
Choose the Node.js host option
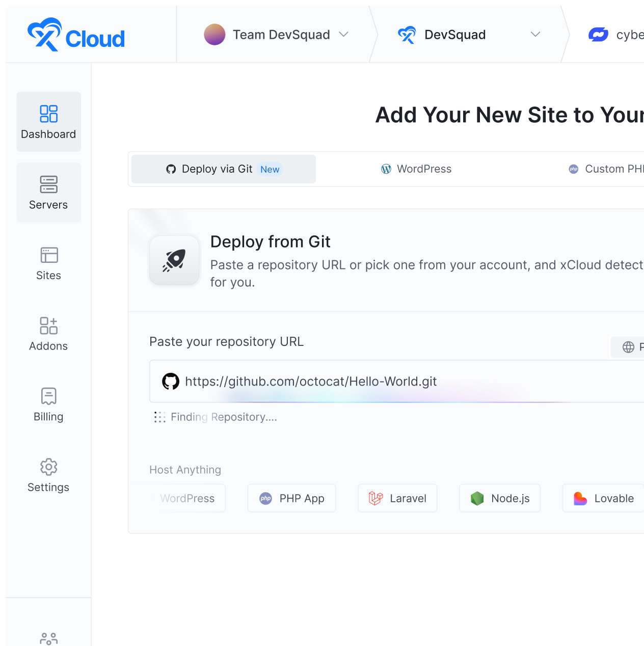(x=500, y=498)
